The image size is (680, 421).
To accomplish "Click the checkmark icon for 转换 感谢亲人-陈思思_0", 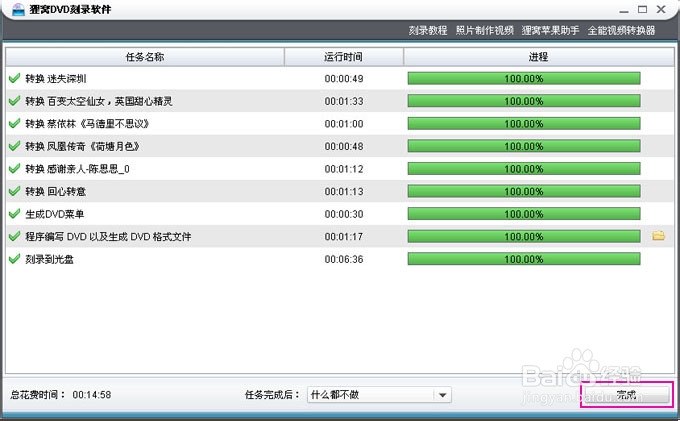I will (14, 168).
